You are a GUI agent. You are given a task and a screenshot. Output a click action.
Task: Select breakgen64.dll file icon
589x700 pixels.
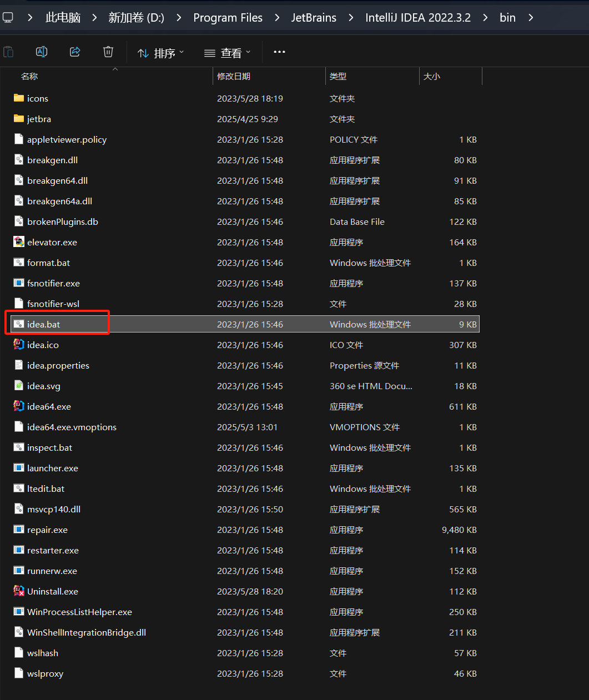(x=19, y=180)
